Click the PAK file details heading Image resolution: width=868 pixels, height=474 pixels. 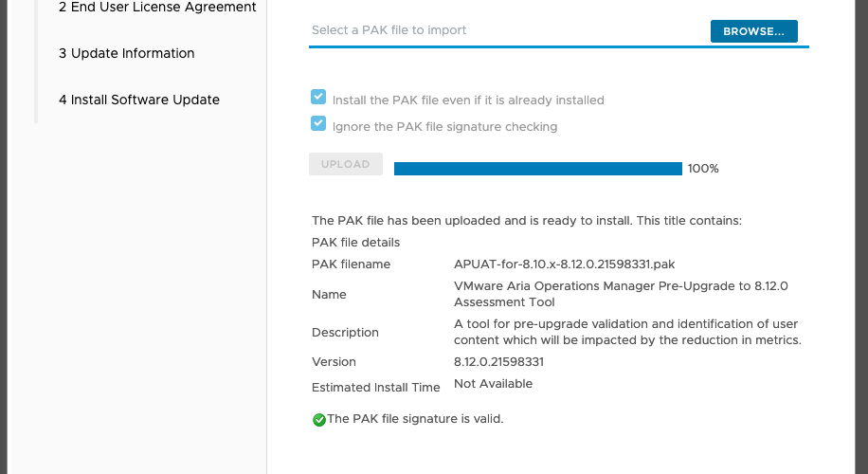pyautogui.click(x=355, y=243)
